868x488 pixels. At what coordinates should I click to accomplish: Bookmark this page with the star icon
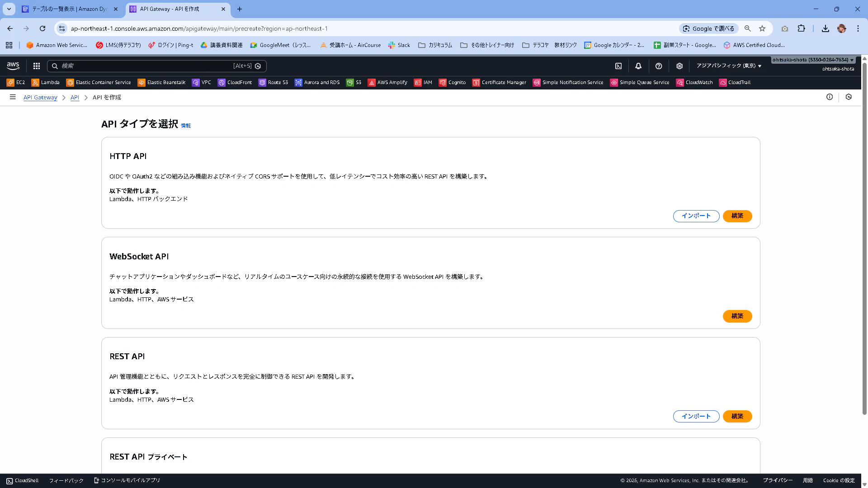pos(762,28)
